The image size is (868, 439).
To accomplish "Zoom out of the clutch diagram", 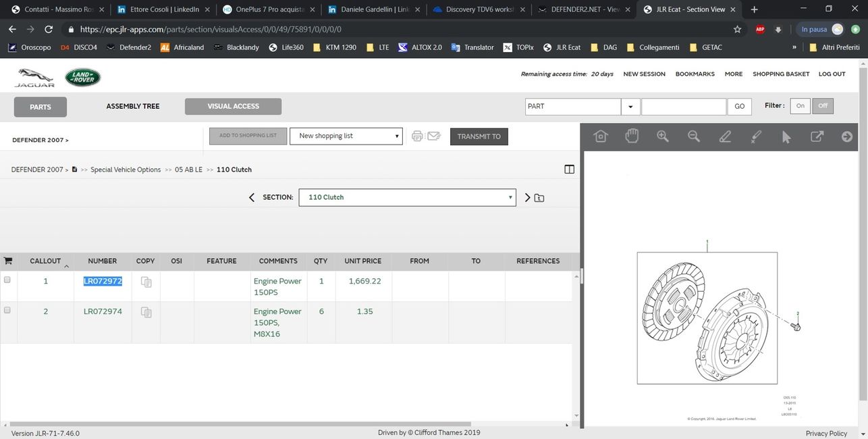I will pyautogui.click(x=694, y=136).
